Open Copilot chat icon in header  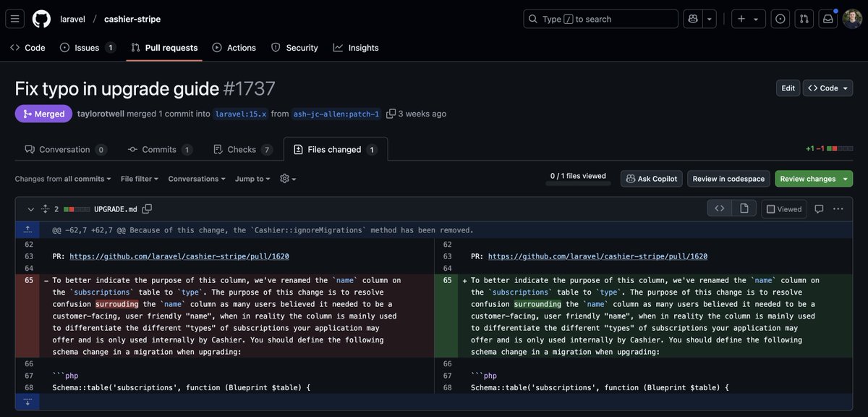click(x=693, y=19)
